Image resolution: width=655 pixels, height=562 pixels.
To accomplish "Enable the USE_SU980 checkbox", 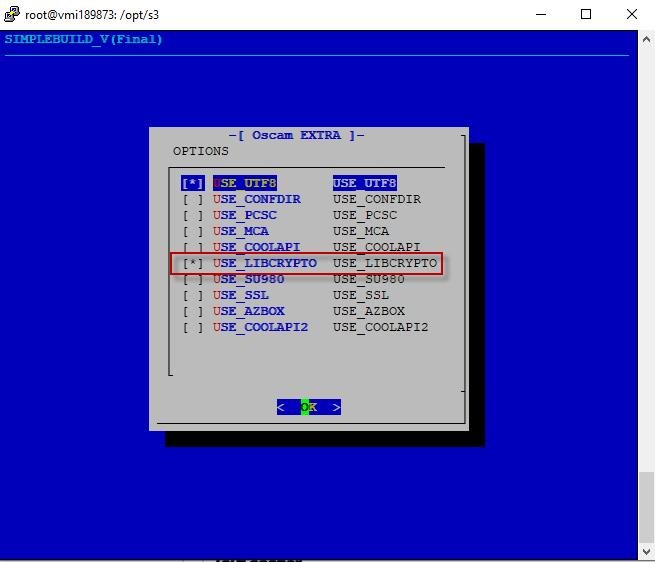I will coord(193,279).
